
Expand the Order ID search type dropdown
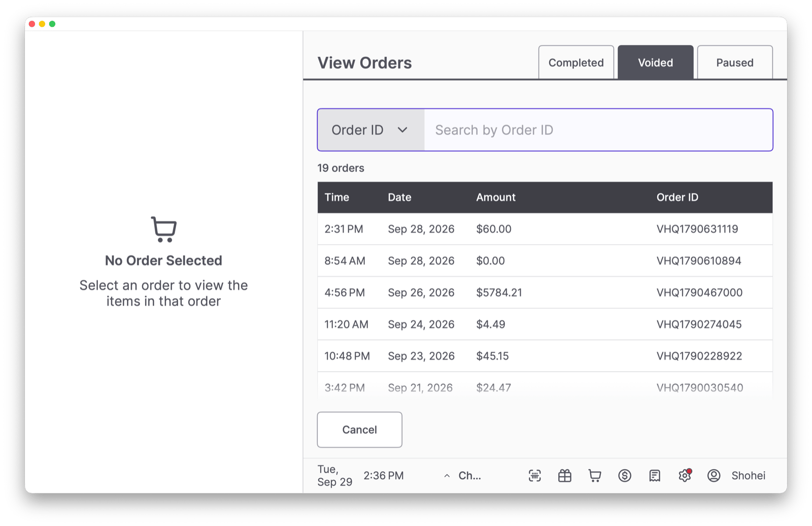pos(371,130)
